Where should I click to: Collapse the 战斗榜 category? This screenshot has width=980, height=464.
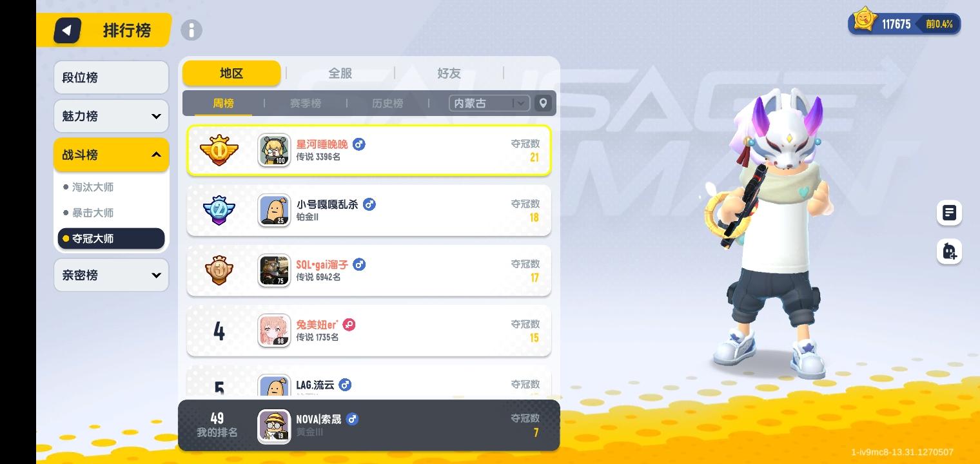(x=111, y=155)
